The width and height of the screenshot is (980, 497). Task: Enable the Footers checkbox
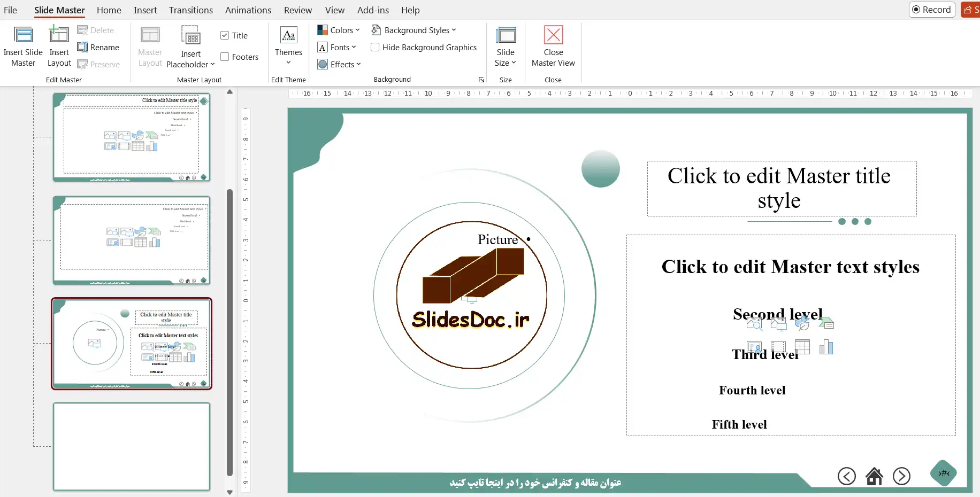[x=225, y=57]
